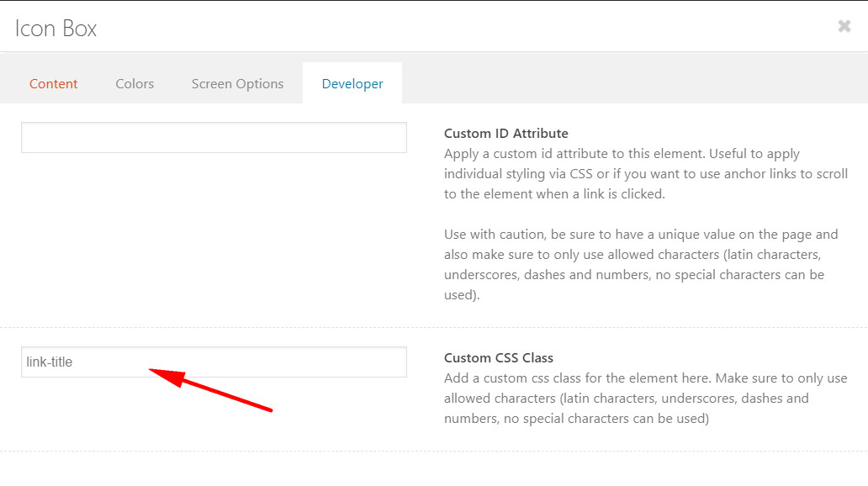Click the 'Apply a custom id attribute' description
868x486 pixels.
click(645, 174)
